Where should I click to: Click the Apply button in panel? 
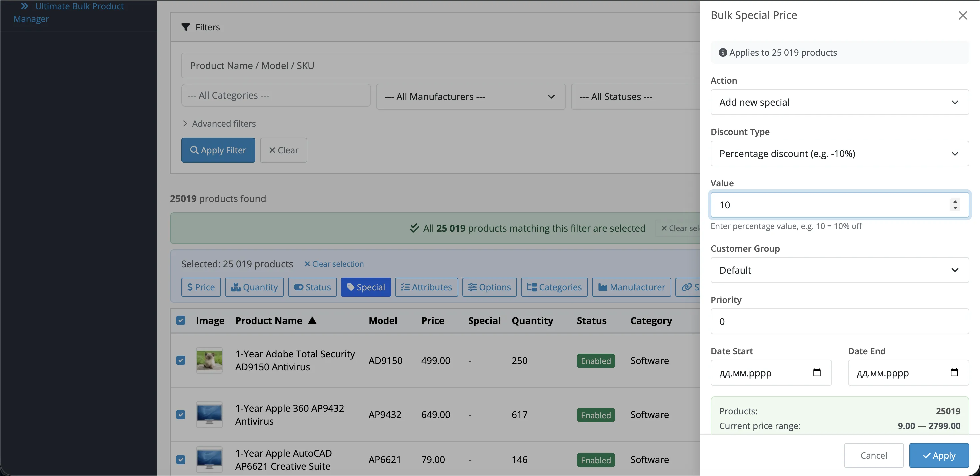(939, 455)
